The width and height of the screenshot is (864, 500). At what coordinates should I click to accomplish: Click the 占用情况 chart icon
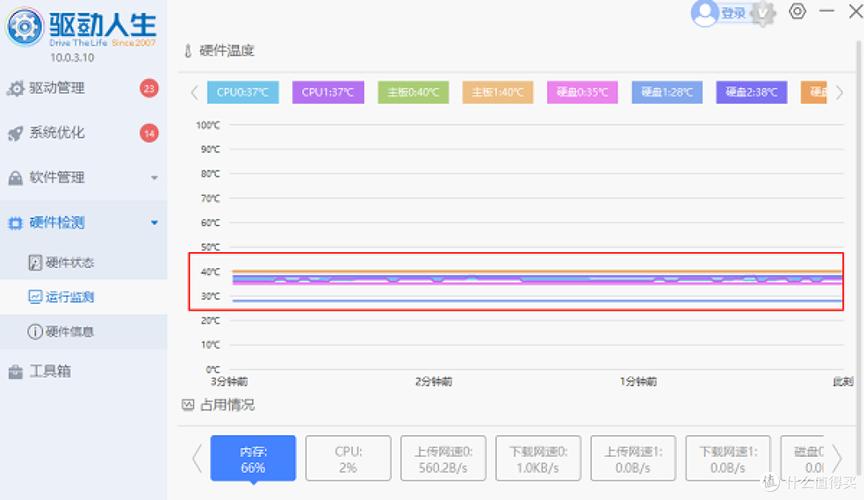(188, 405)
